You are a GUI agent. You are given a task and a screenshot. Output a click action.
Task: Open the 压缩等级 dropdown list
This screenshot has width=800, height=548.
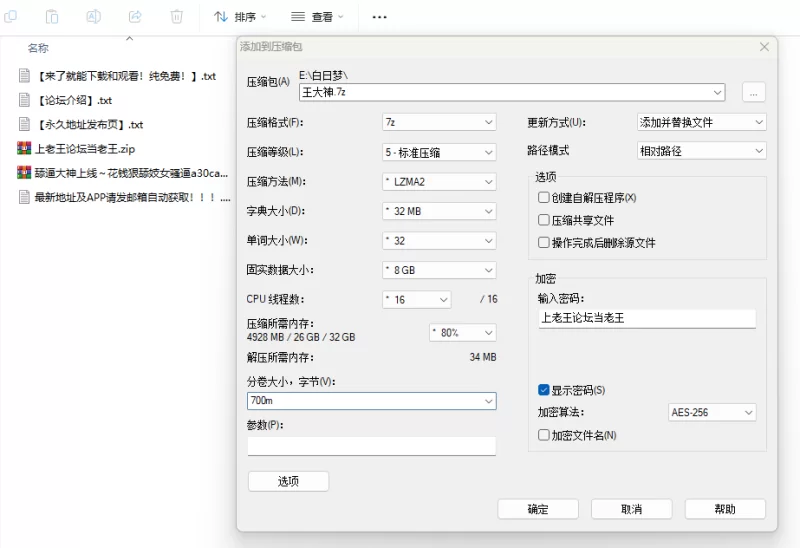click(439, 152)
